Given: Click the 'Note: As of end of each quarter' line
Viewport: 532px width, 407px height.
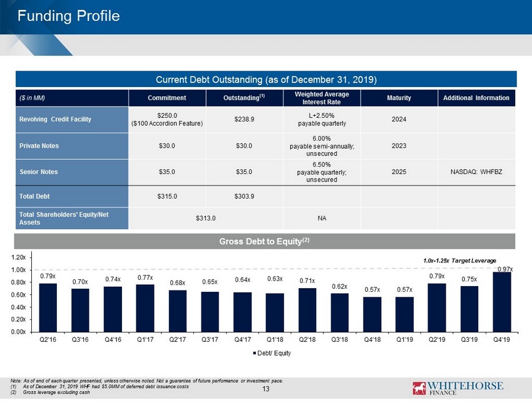Looking at the screenshot, I should click(146, 381).
